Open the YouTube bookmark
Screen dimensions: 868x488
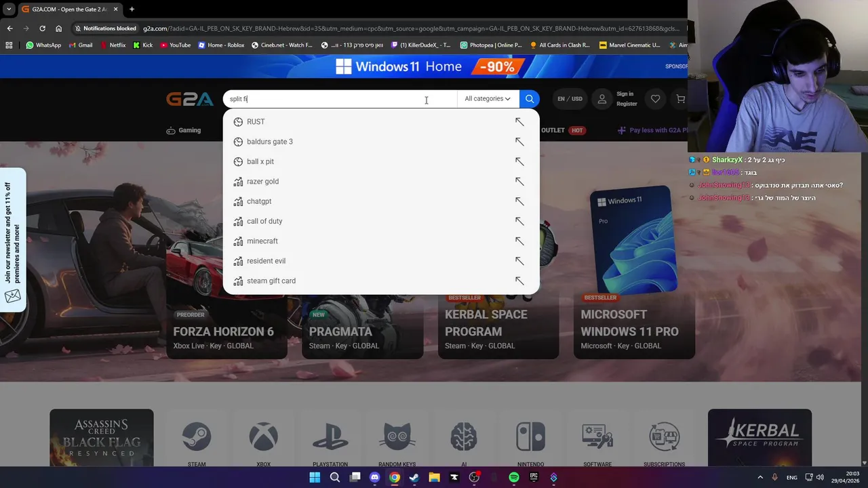tap(176, 45)
